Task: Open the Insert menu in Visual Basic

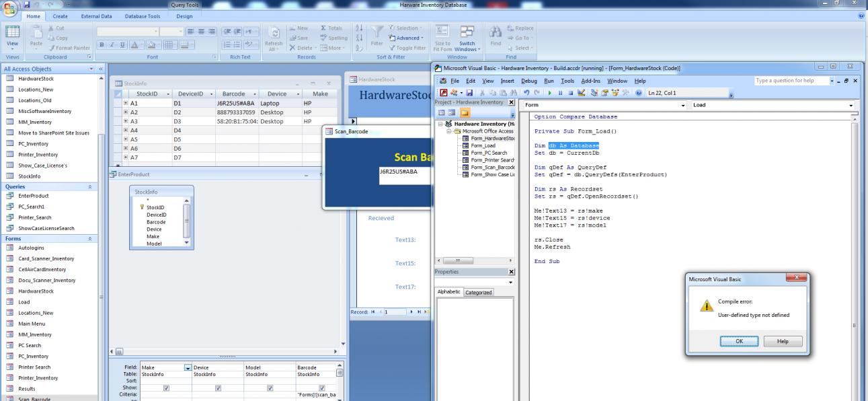Action: (506, 81)
